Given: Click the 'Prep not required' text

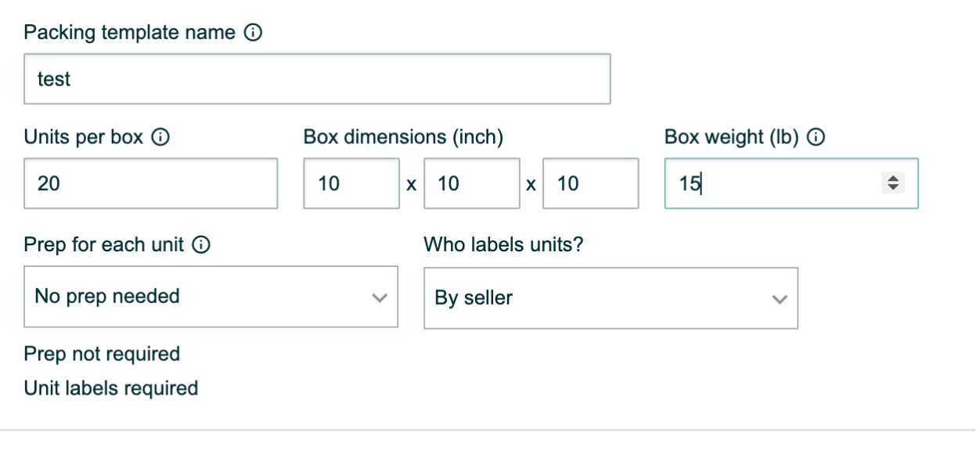Looking at the screenshot, I should pyautogui.click(x=102, y=354).
